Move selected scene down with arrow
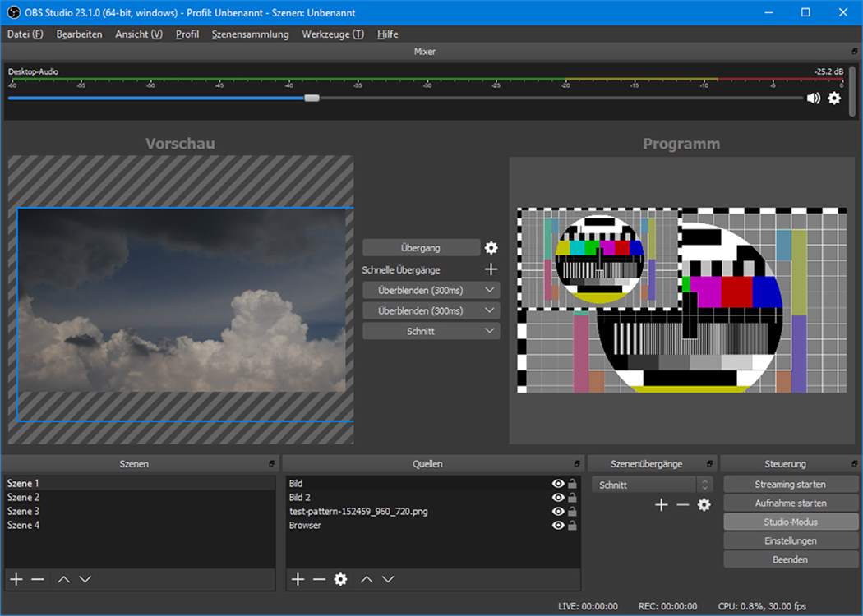The width and height of the screenshot is (863, 616). (x=85, y=579)
